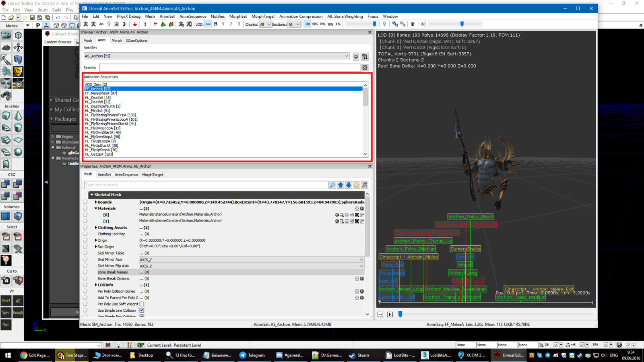Click the yellow star favorites icon in properties
This screenshot has height=362, width=644.
(357, 185)
